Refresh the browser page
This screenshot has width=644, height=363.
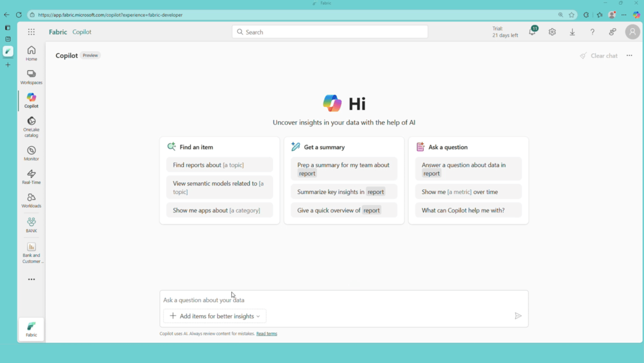pyautogui.click(x=19, y=15)
